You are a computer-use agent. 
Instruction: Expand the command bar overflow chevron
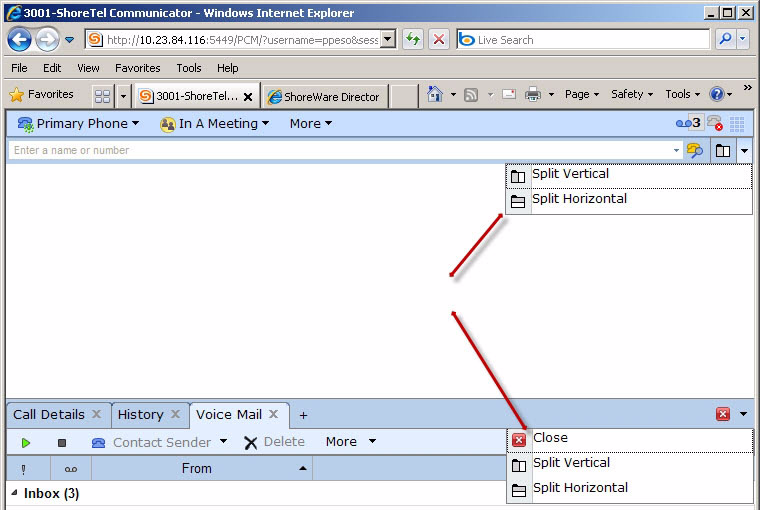pos(747,87)
